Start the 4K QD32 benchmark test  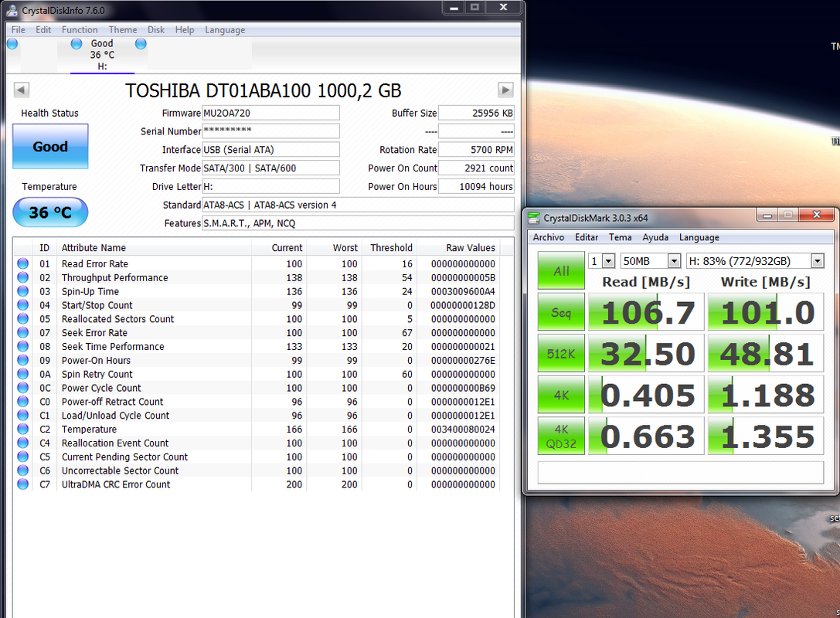(x=561, y=436)
